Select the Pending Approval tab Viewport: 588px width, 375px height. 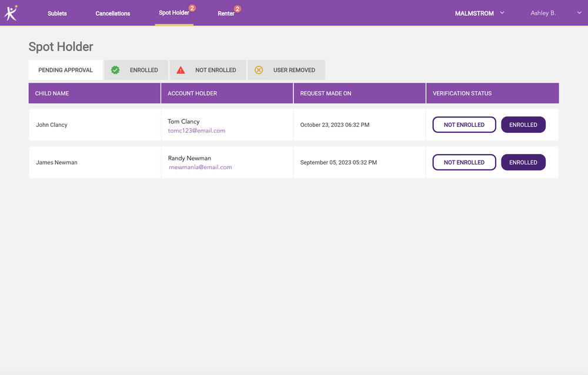[65, 70]
